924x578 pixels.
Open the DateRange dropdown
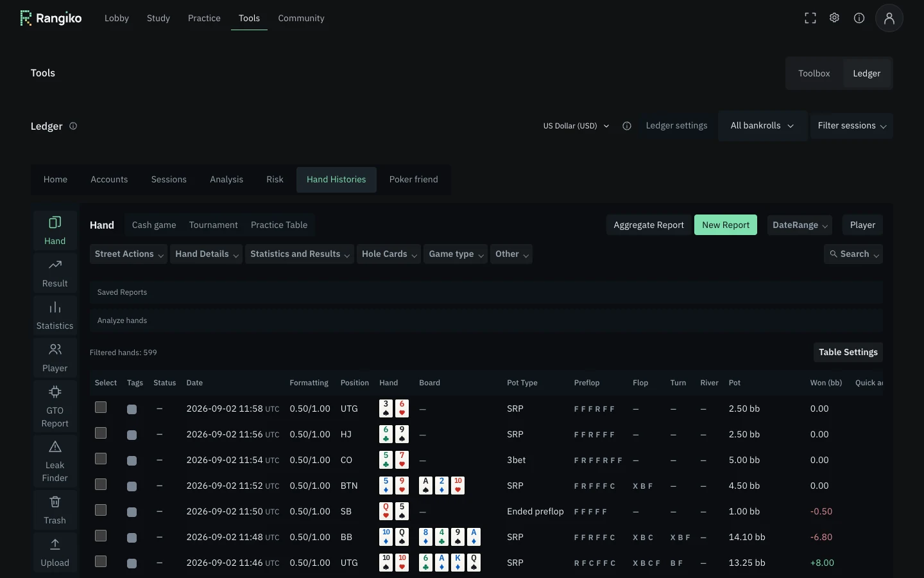(x=800, y=225)
